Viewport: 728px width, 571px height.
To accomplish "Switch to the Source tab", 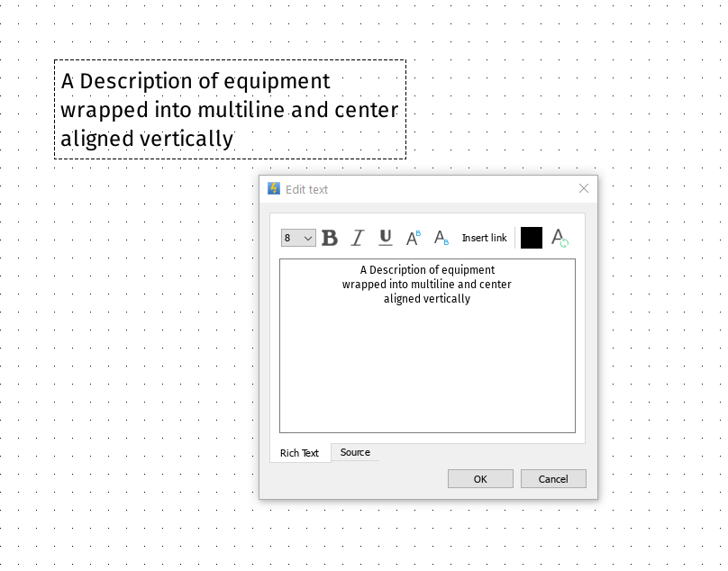I will [x=355, y=452].
